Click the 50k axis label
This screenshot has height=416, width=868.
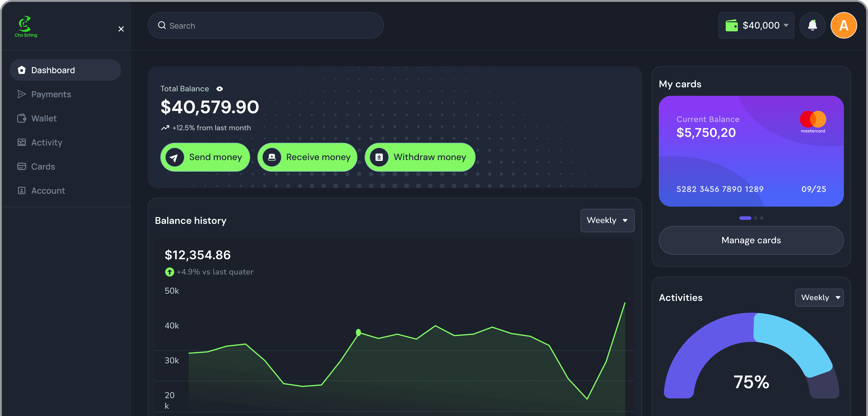[x=172, y=291]
